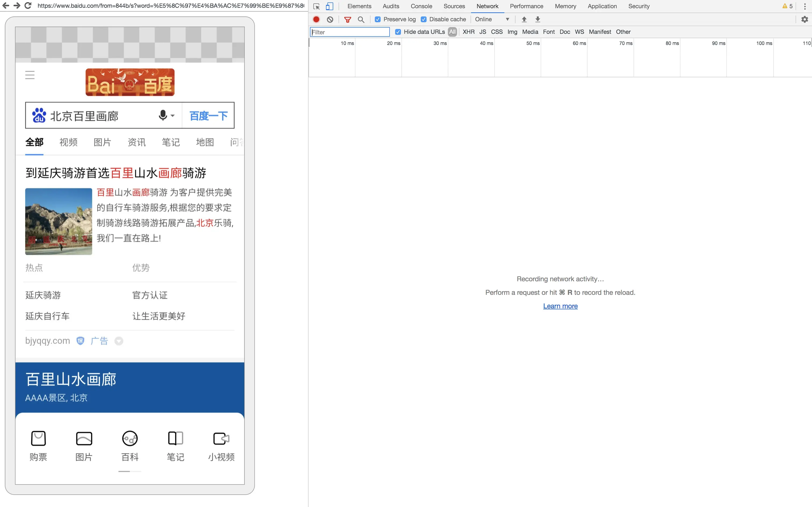Viewport: 812px width, 507px height.
Task: Toggle the filter funnel icon
Action: click(347, 19)
